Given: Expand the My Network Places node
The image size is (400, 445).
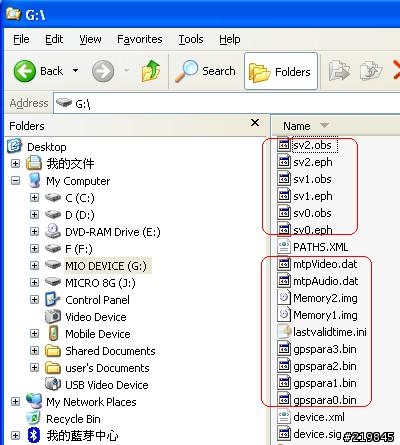Looking at the screenshot, I should (15, 401).
